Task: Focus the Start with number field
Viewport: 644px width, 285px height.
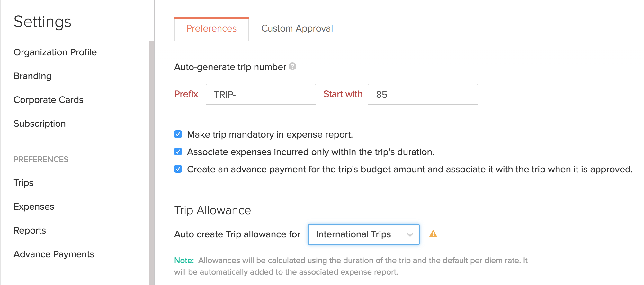Action: pyautogui.click(x=423, y=94)
